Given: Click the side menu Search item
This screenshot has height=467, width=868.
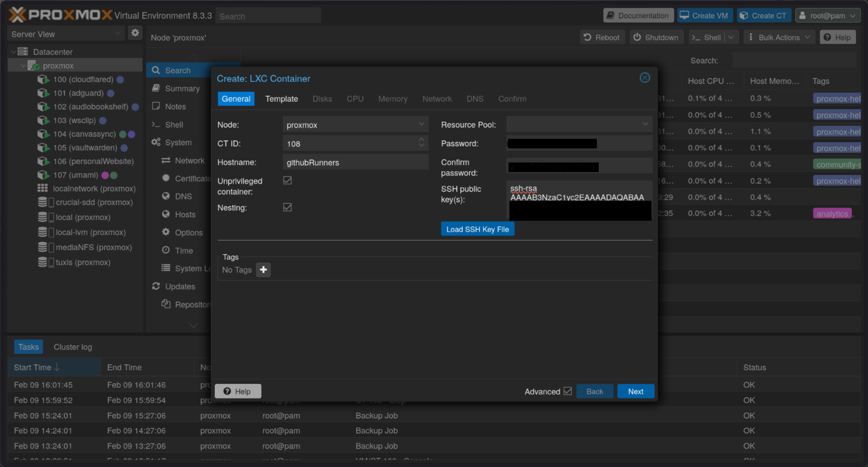Looking at the screenshot, I should (x=178, y=71).
